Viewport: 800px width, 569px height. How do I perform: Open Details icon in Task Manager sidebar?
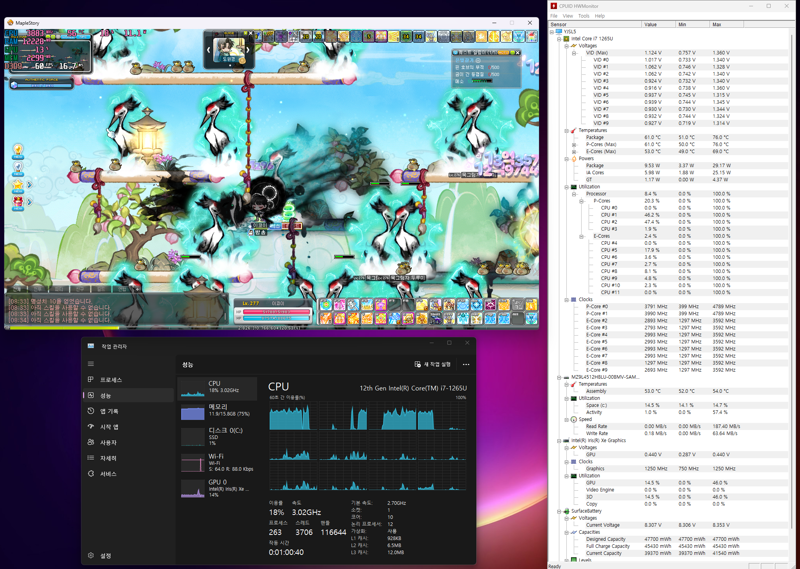[91, 458]
